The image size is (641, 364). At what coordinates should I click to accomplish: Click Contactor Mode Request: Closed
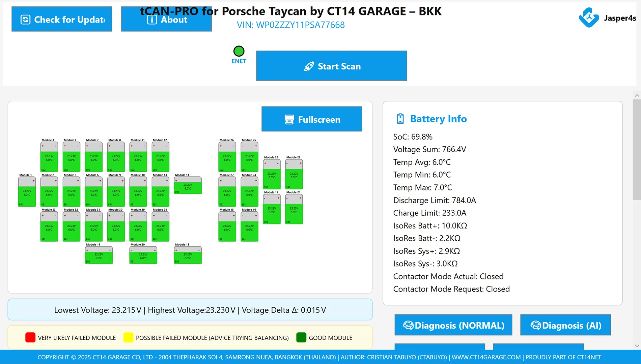[451, 289]
